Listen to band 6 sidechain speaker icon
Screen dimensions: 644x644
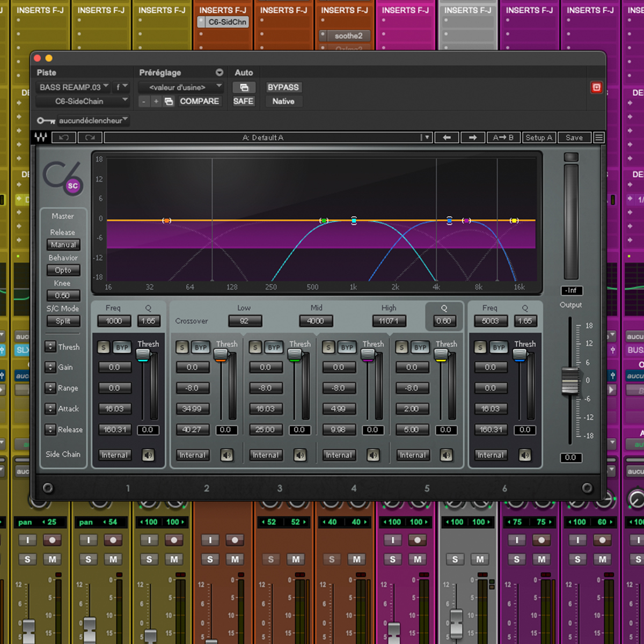click(x=525, y=455)
